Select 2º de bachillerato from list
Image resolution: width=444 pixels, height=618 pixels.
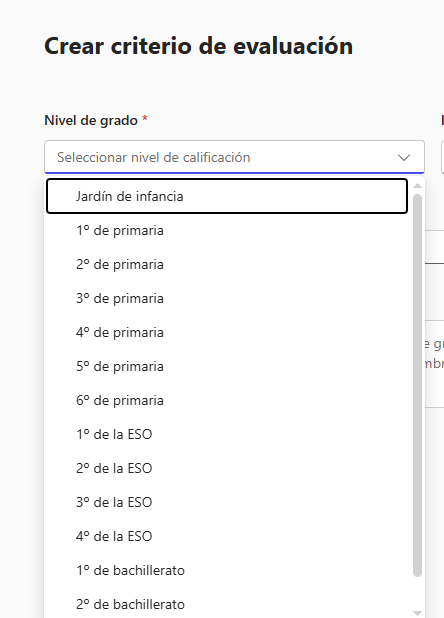pyautogui.click(x=227, y=604)
